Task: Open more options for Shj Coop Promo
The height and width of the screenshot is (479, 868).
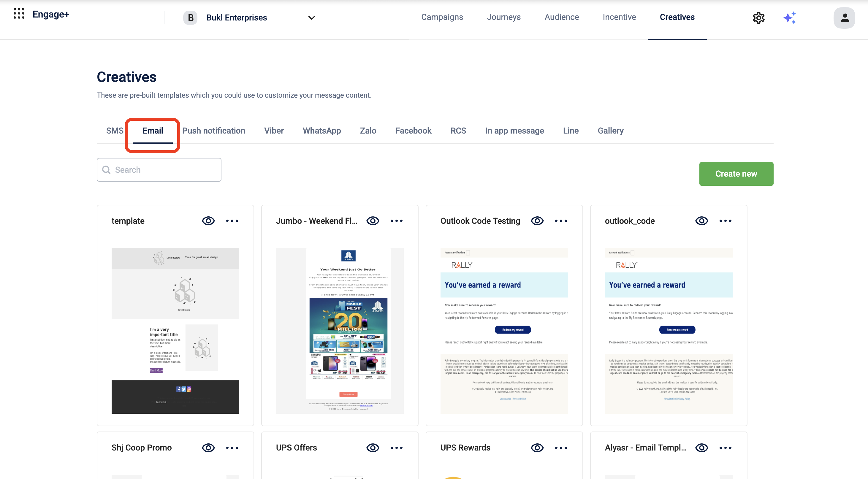Action: pos(232,448)
